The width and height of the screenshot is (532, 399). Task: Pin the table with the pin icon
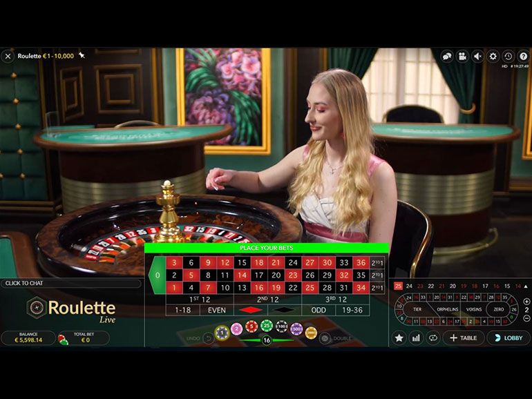click(x=82, y=55)
